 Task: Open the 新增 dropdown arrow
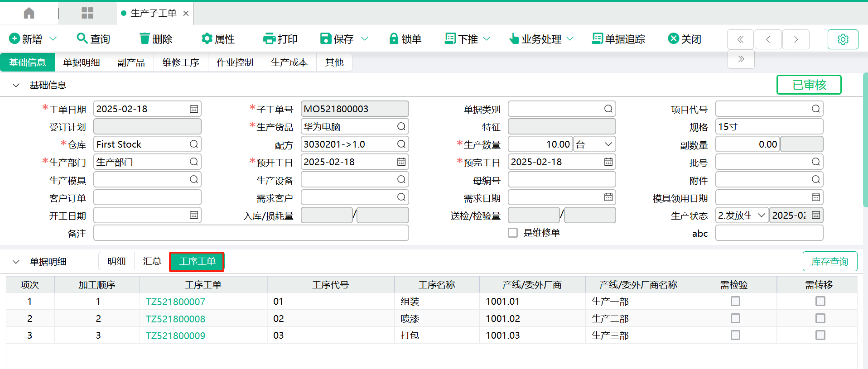pos(53,39)
